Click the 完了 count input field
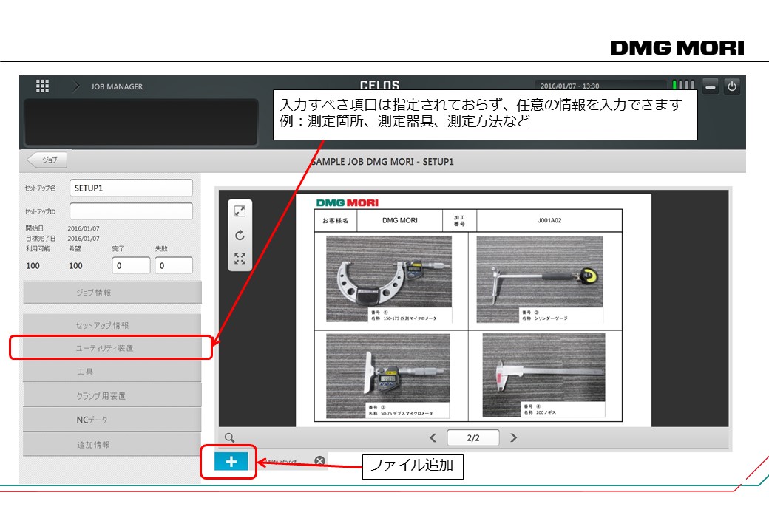This screenshot has width=769, height=532. [x=131, y=265]
